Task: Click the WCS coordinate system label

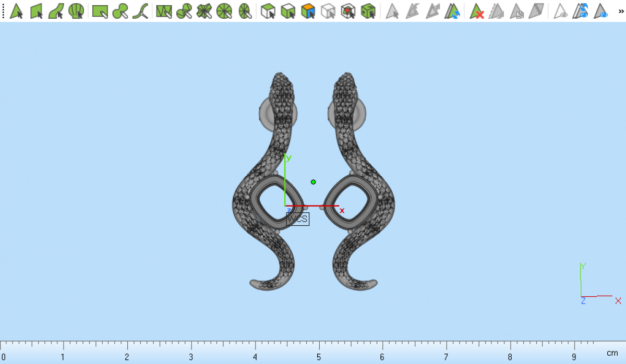Action: tap(298, 219)
